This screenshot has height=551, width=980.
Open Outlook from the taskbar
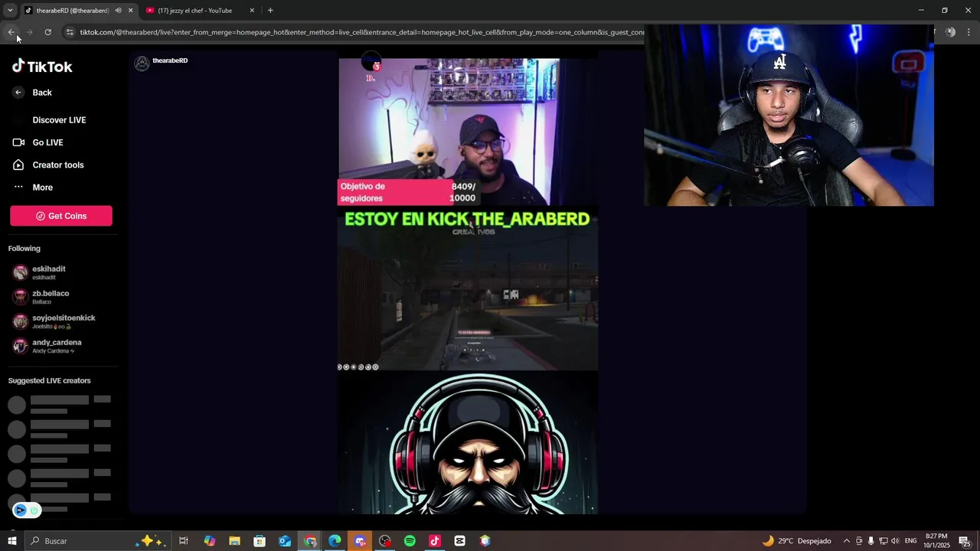tap(285, 541)
